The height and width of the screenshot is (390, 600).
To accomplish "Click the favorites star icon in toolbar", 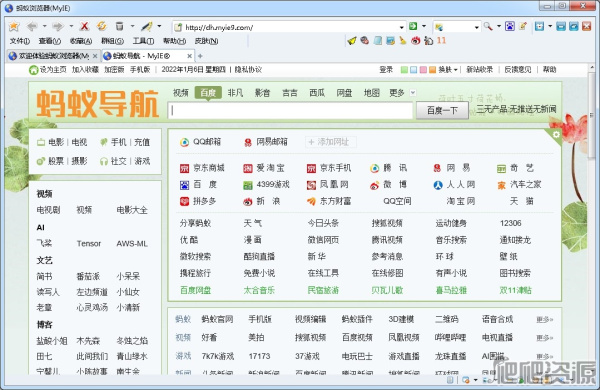I will pos(14,26).
